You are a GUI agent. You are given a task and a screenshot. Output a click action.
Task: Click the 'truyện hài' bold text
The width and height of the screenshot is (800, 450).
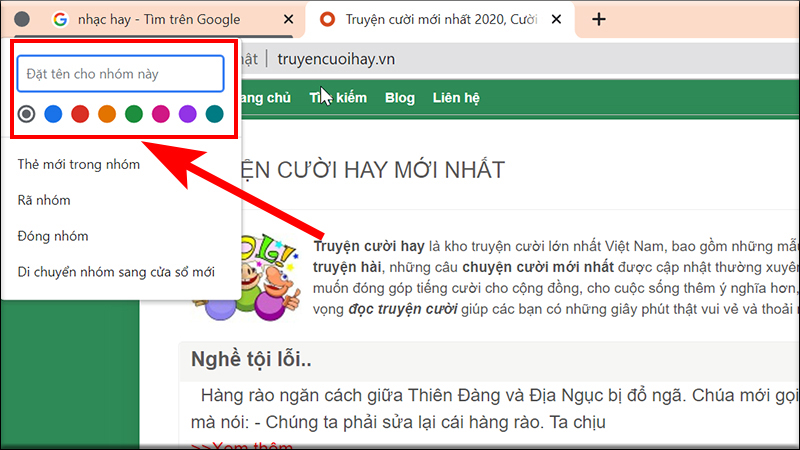[x=347, y=267]
